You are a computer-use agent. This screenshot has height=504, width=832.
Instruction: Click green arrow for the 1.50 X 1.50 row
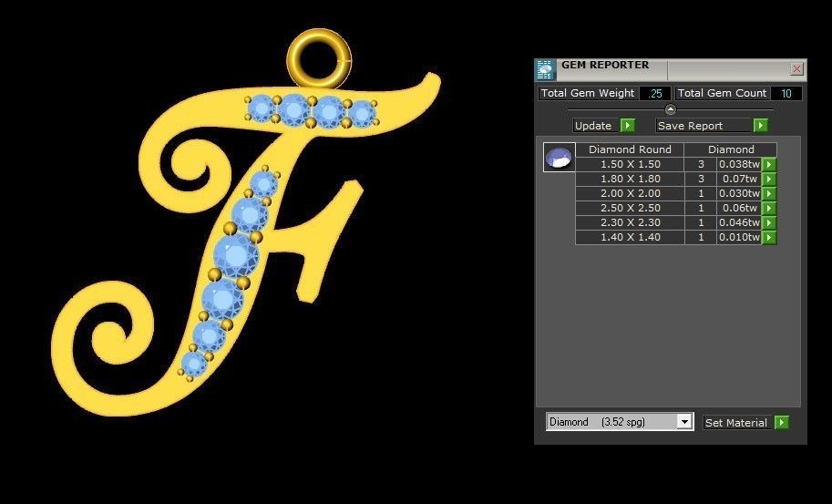769,164
